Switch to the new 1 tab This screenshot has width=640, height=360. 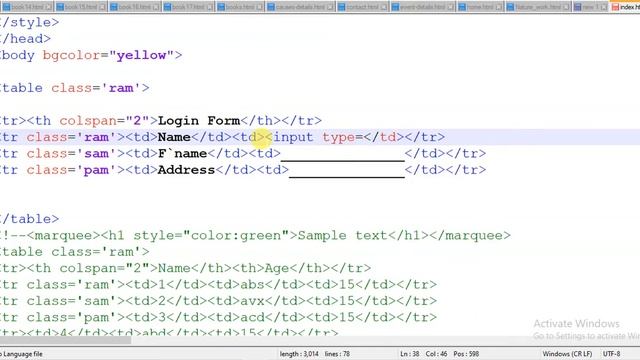(x=591, y=7)
